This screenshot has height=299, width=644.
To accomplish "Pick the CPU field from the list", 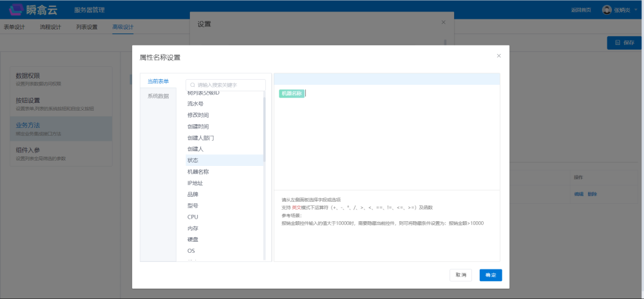I will (193, 217).
